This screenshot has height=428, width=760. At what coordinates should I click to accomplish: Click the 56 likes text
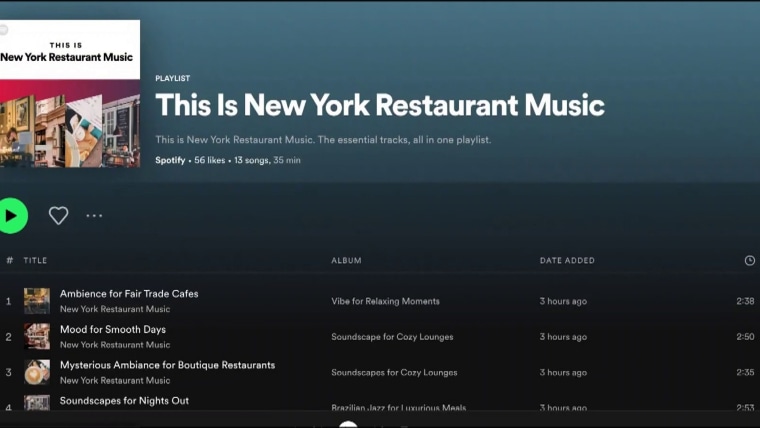pos(209,160)
